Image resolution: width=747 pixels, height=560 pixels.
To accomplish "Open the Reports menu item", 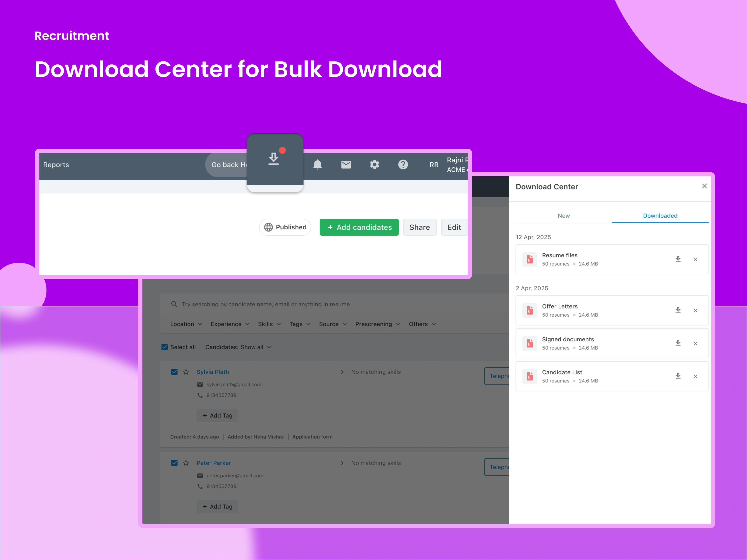I will coord(56,165).
